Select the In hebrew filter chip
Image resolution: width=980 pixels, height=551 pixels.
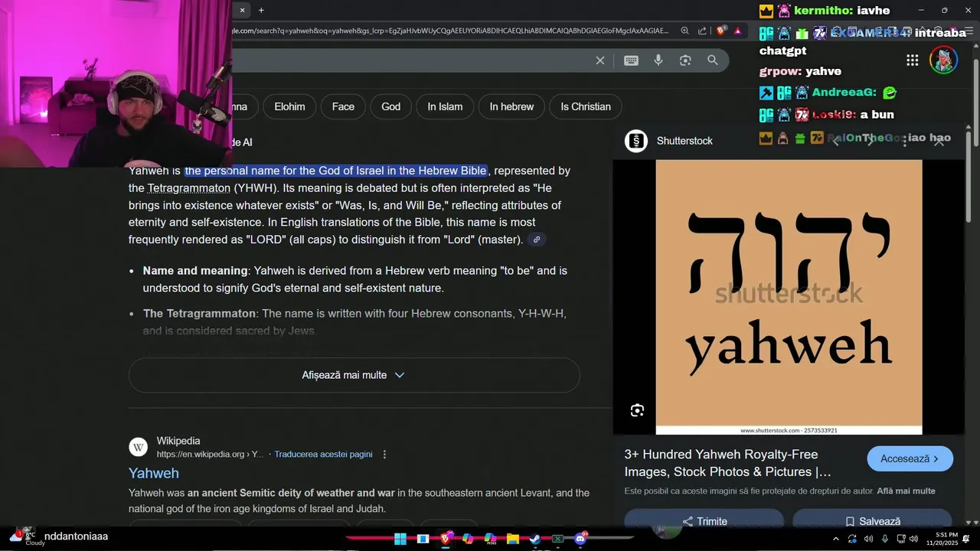511,106
